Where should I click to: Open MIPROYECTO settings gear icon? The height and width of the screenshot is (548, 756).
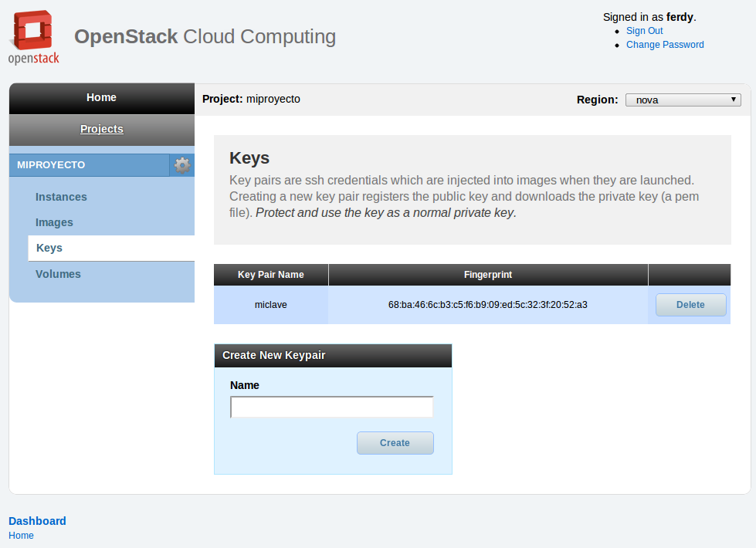click(x=182, y=165)
